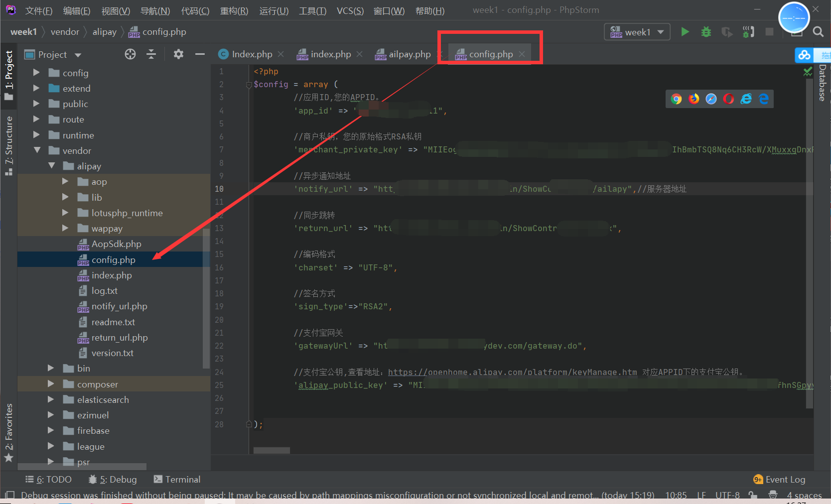Open the TODO tool window
The height and width of the screenshot is (504, 831).
[48, 479]
